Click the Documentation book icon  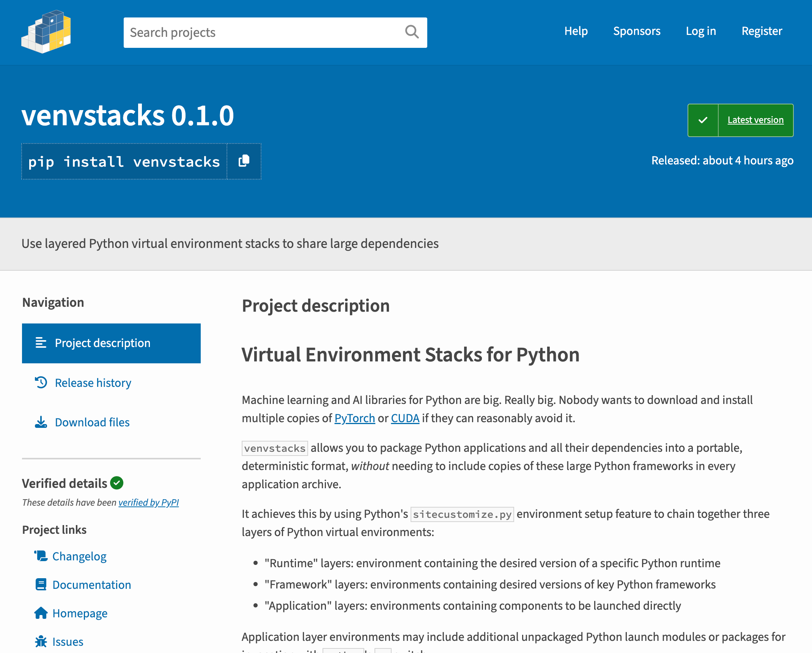(x=41, y=584)
